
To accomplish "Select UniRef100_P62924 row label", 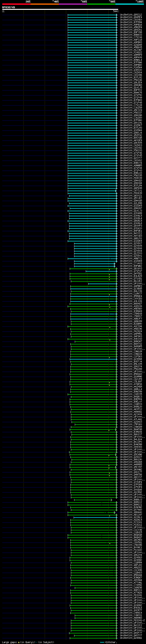I will click(131, 331).
